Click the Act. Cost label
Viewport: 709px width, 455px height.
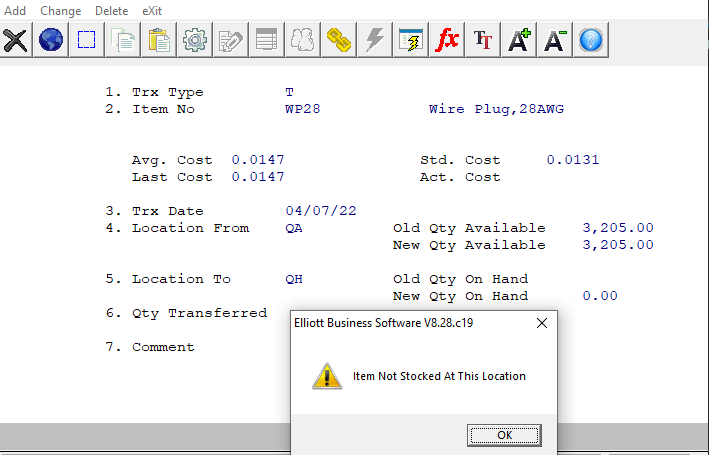tap(460, 177)
